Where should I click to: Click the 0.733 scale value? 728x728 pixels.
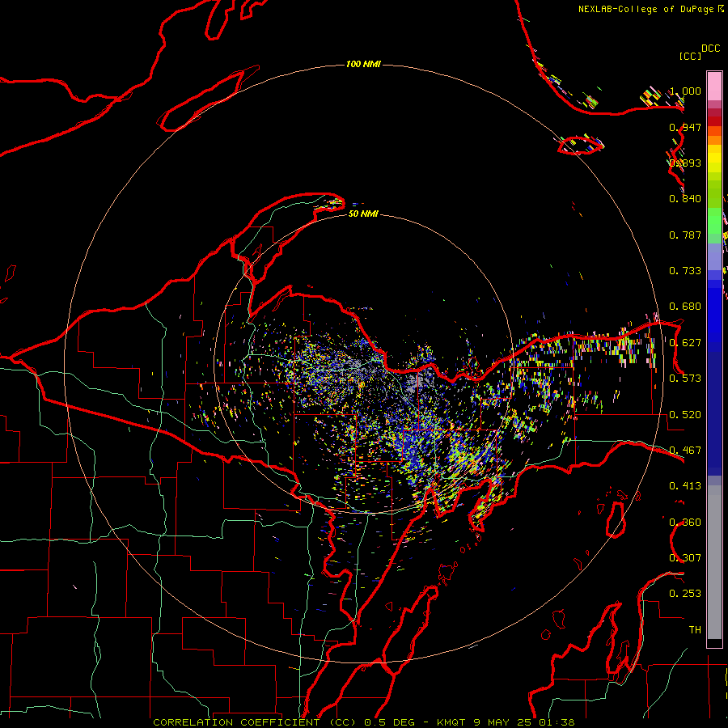[x=685, y=271]
